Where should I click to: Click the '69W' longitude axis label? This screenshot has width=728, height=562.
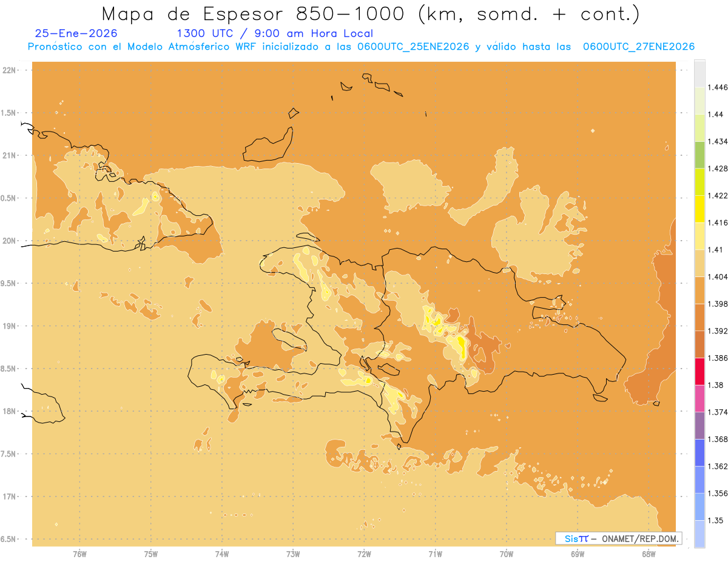click(x=578, y=554)
